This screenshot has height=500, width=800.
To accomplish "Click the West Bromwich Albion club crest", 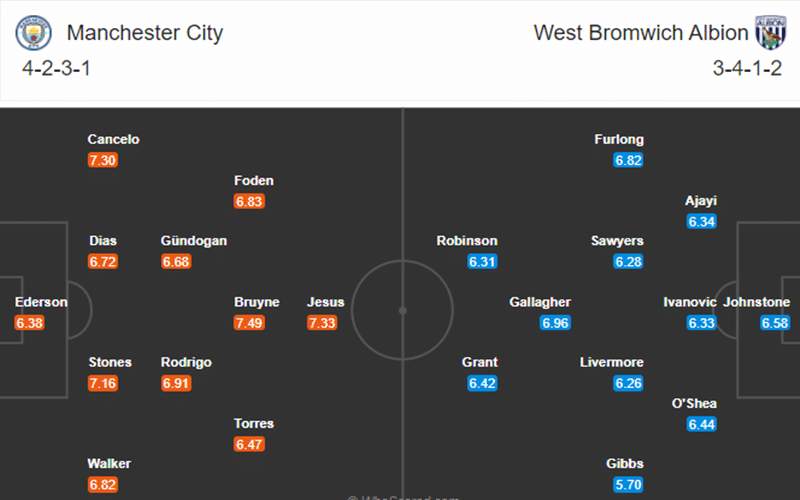I will 770,33.
